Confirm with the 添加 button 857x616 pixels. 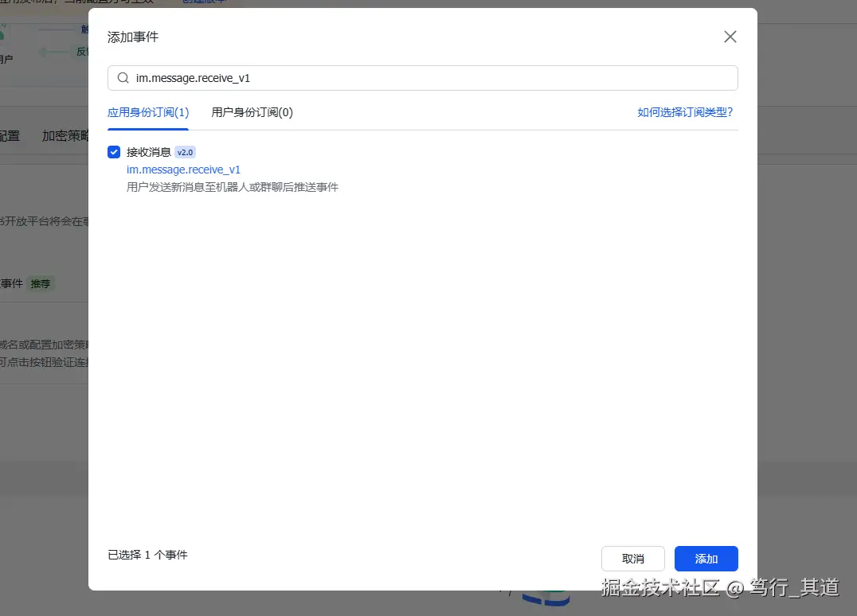[706, 558]
